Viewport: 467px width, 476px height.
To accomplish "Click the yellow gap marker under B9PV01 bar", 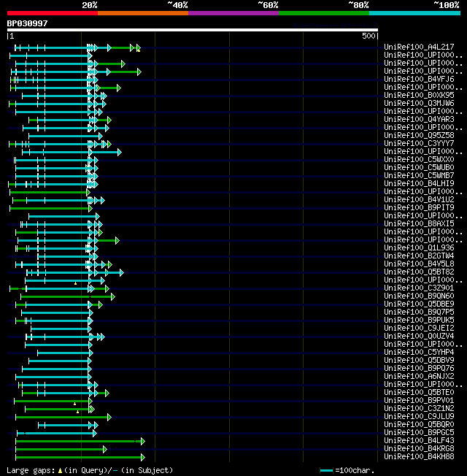I will coord(74,404).
